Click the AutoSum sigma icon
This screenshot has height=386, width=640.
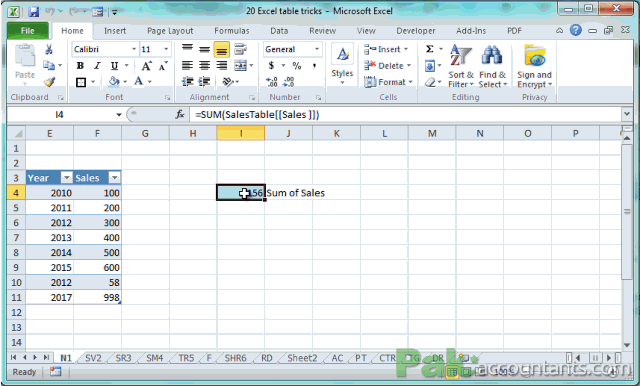[x=430, y=49]
